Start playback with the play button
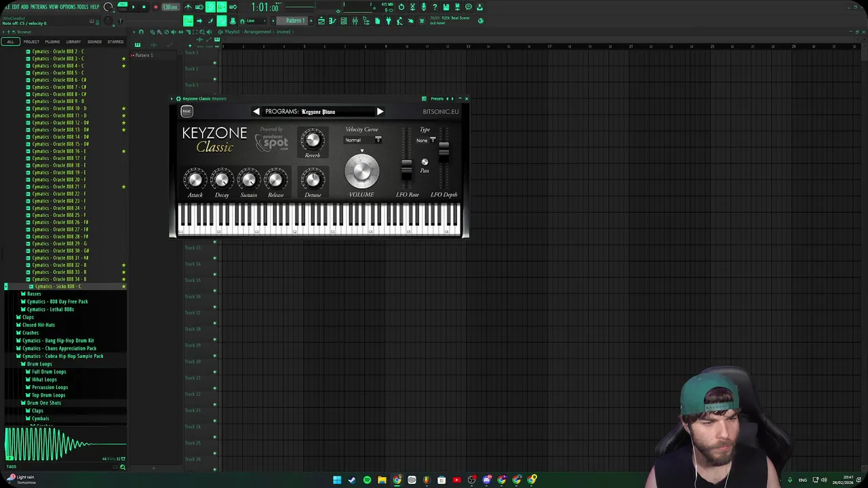The width and height of the screenshot is (868, 488). [x=134, y=7]
